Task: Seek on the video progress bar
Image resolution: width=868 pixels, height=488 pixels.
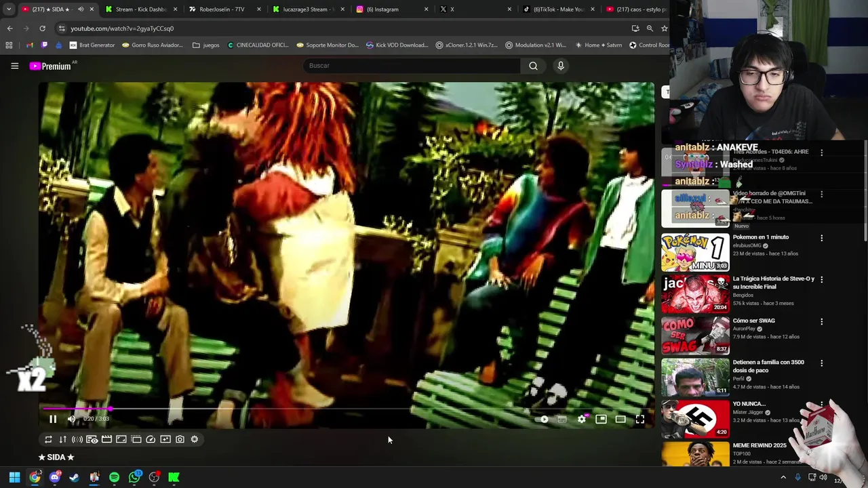Action: pos(346,409)
